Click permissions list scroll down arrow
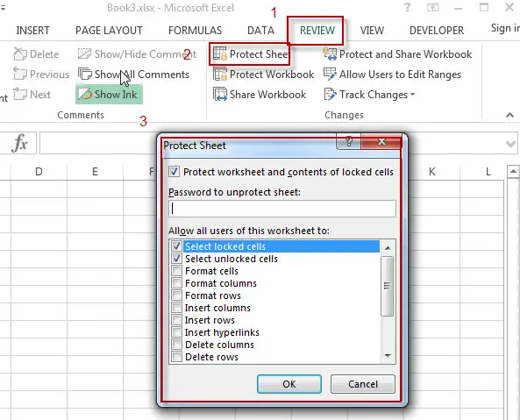This screenshot has height=420, width=520. tap(388, 356)
